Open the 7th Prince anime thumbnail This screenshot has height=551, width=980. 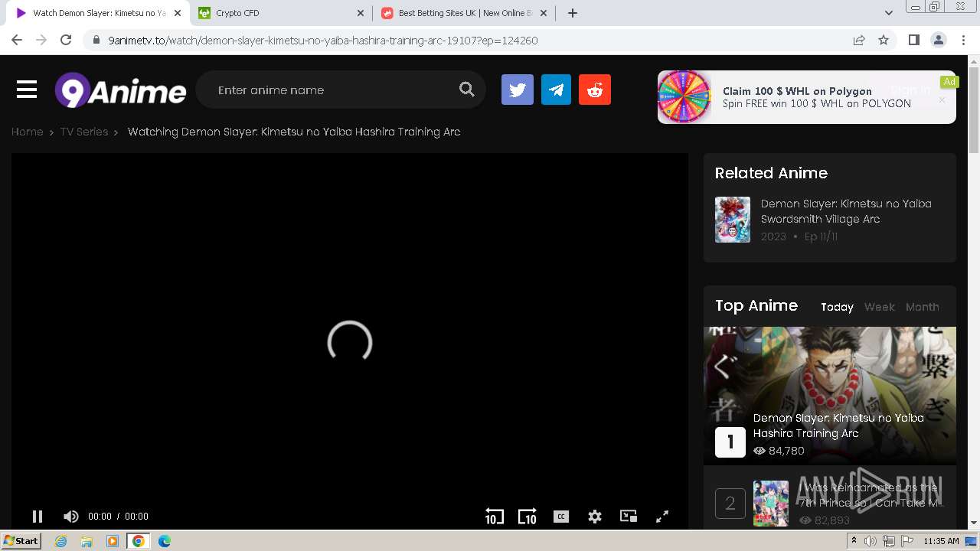(771, 503)
